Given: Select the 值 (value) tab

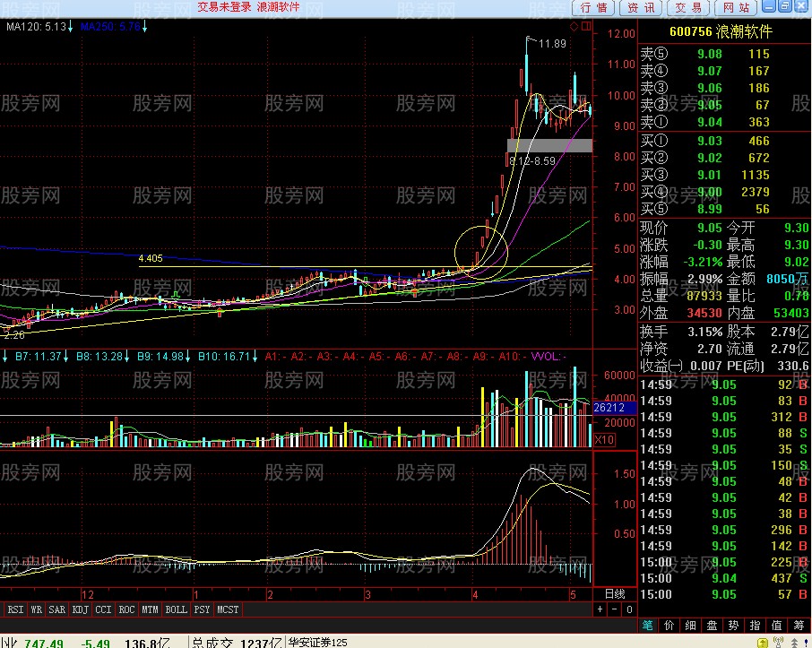Looking at the screenshot, I should point(777,626).
